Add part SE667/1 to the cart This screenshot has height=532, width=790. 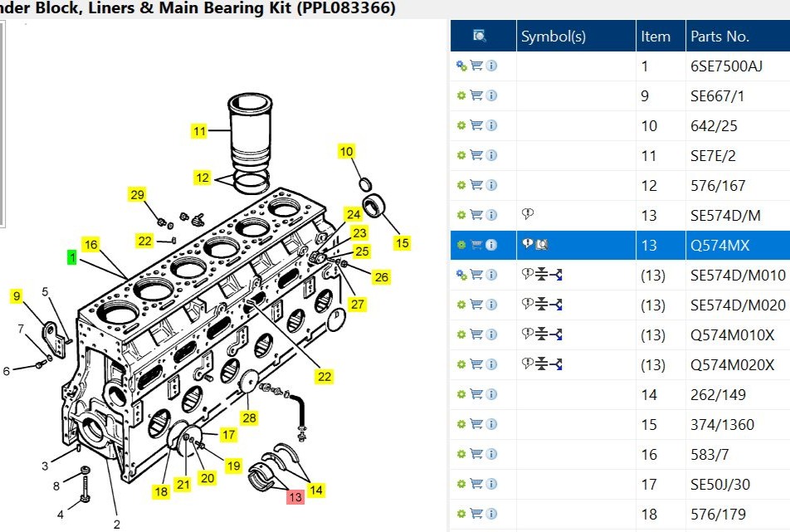(476, 95)
